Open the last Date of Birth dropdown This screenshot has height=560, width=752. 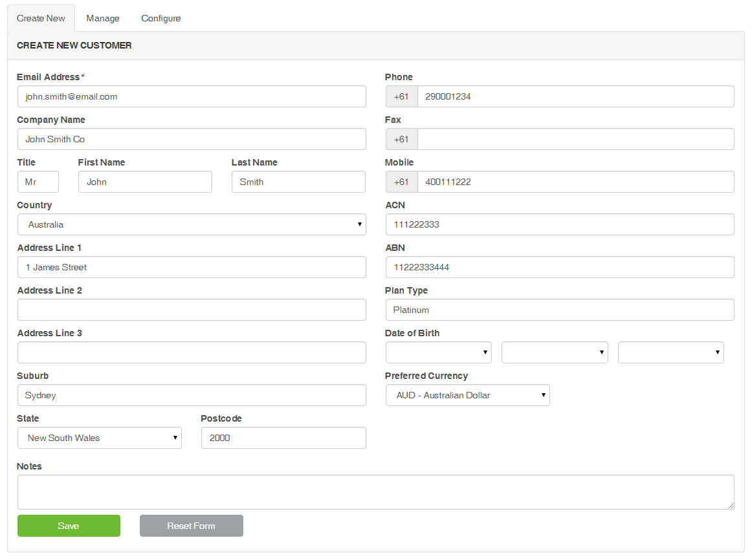pyautogui.click(x=671, y=352)
